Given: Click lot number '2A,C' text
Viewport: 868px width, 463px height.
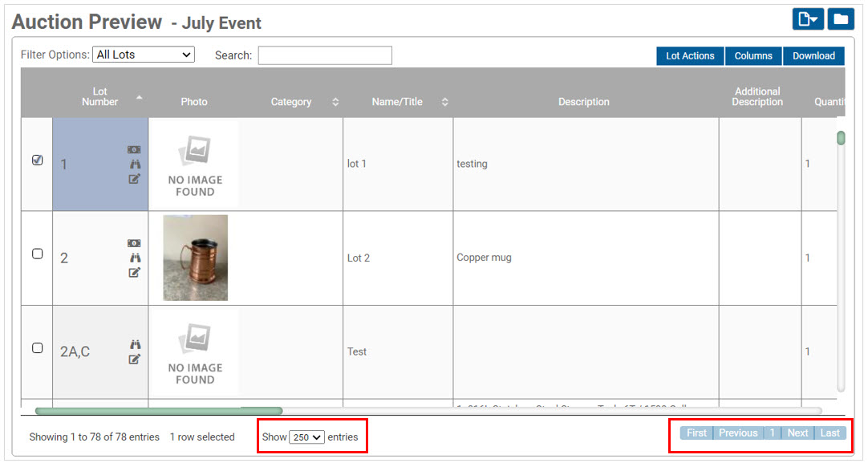Looking at the screenshot, I should (x=75, y=351).
